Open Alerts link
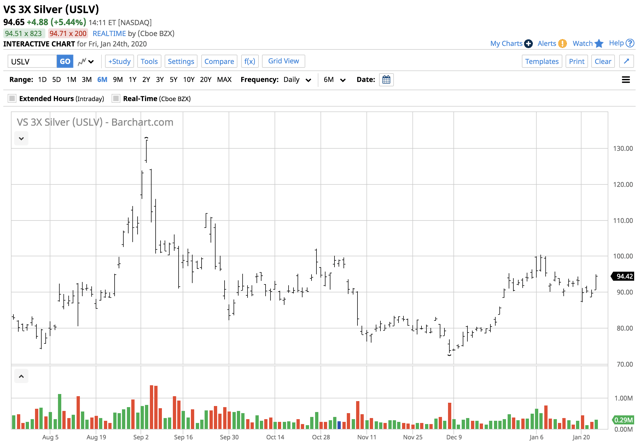Image resolution: width=640 pixels, height=441 pixels. pyautogui.click(x=547, y=43)
